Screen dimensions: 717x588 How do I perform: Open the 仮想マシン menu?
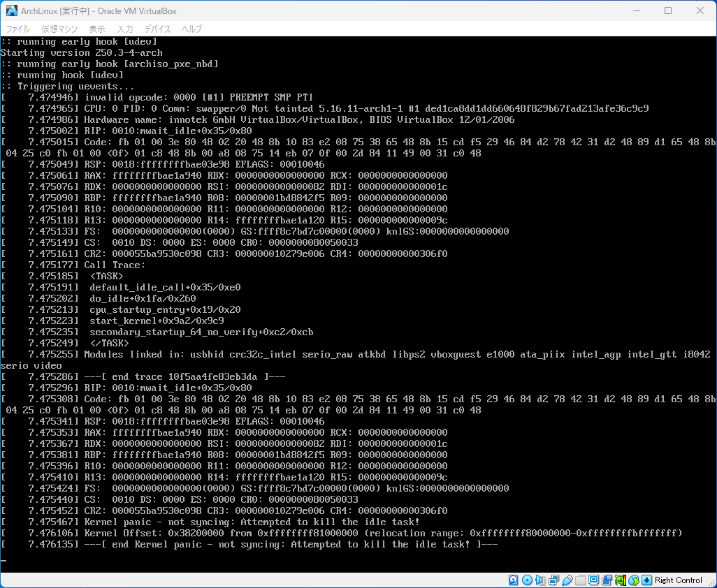click(x=59, y=29)
